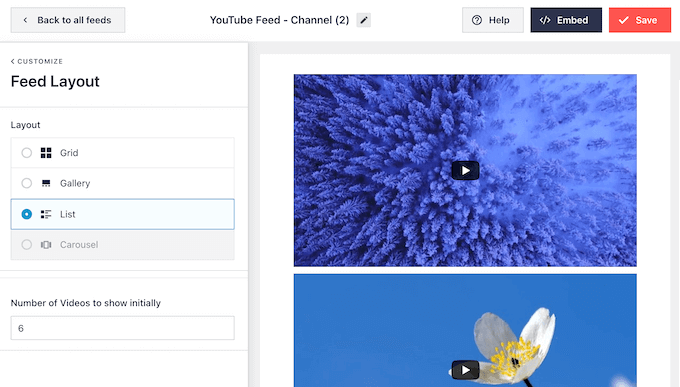Click the List layout icon
This screenshot has width=680, height=387.
46,214
